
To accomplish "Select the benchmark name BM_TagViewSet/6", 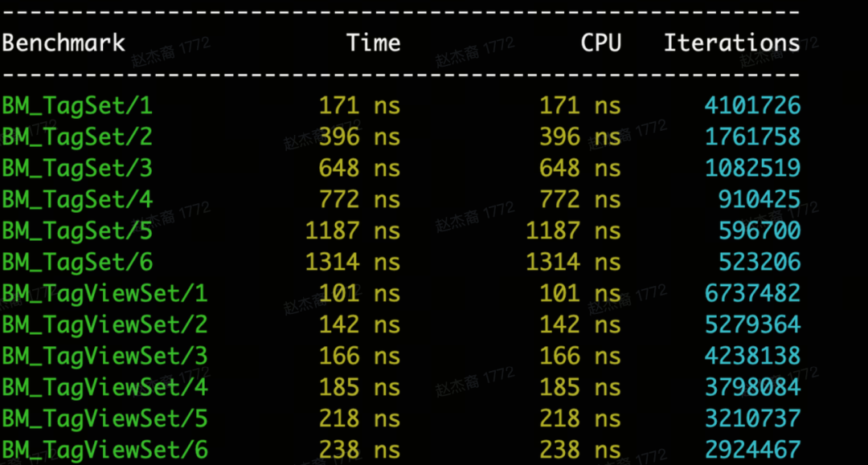I will 104,450.
